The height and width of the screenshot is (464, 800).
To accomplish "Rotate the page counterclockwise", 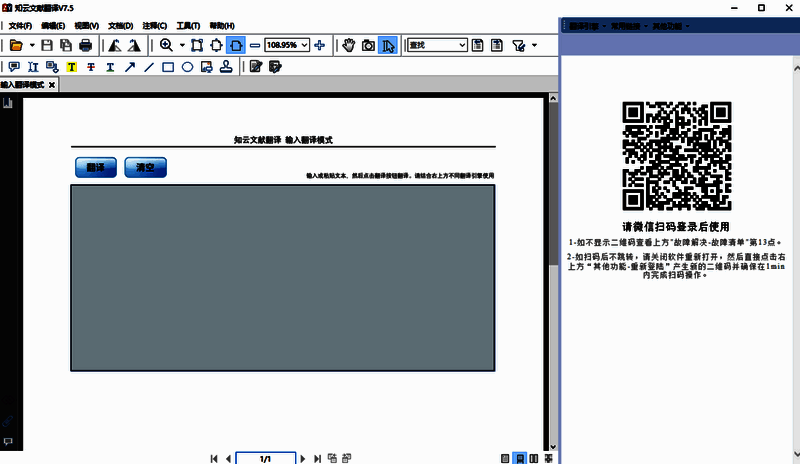I will 115,45.
